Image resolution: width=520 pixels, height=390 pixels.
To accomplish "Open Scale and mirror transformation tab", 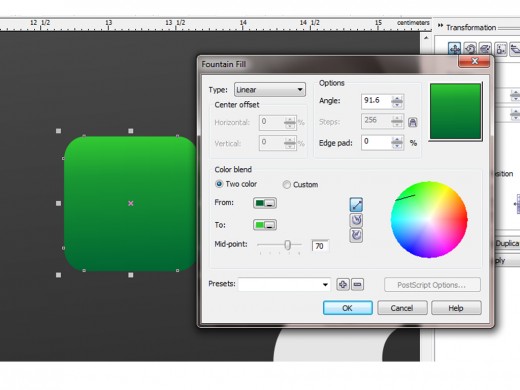I will pos(485,49).
